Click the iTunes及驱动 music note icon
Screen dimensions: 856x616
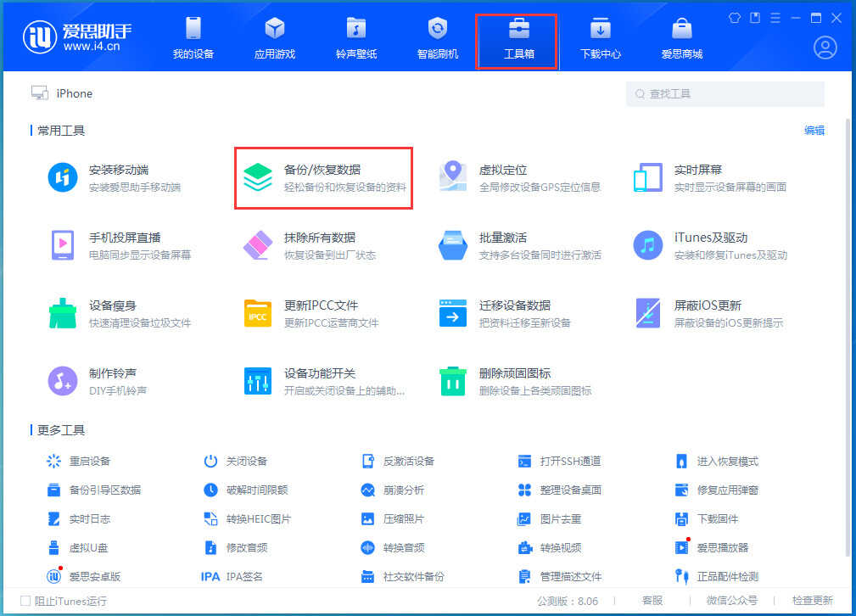click(648, 245)
